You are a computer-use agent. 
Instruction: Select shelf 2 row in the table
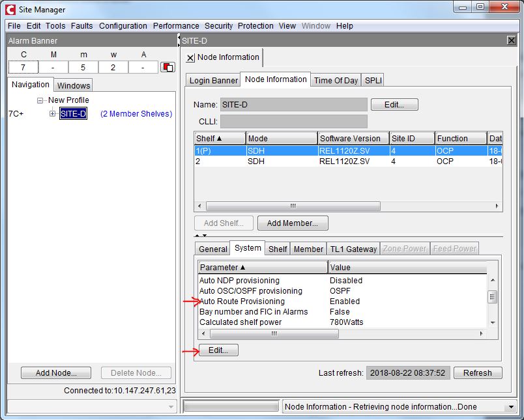(348, 161)
